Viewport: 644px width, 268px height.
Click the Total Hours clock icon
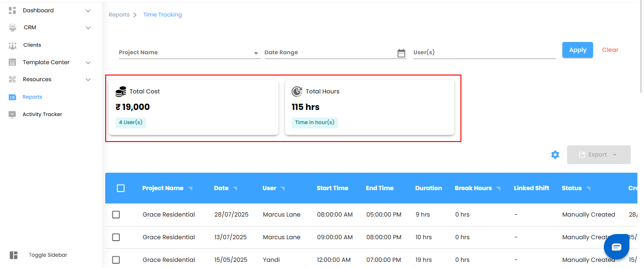pyautogui.click(x=297, y=92)
